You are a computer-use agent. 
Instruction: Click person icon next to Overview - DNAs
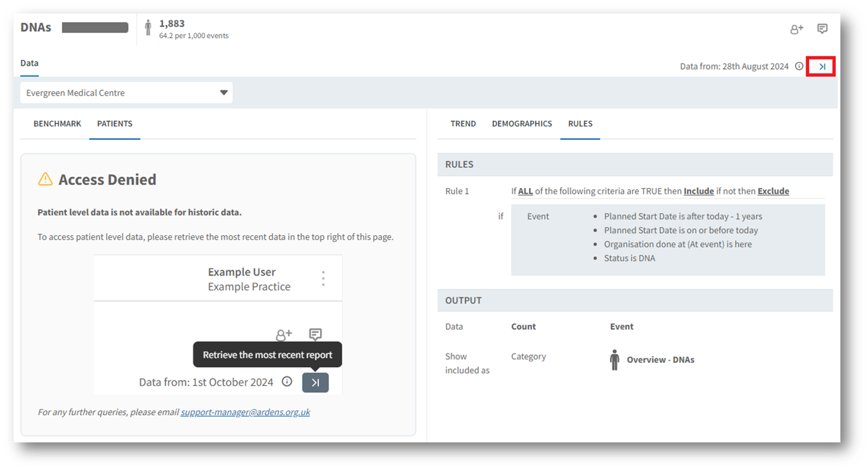point(614,360)
